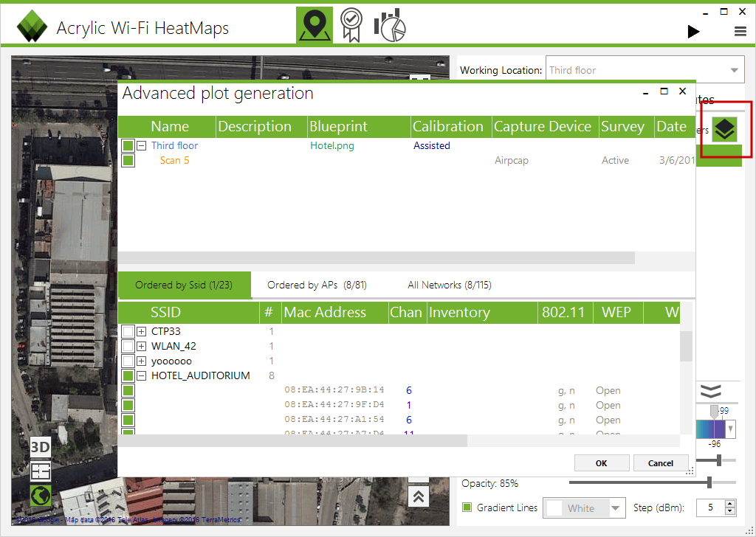Open the certification ribbon view

click(x=351, y=25)
